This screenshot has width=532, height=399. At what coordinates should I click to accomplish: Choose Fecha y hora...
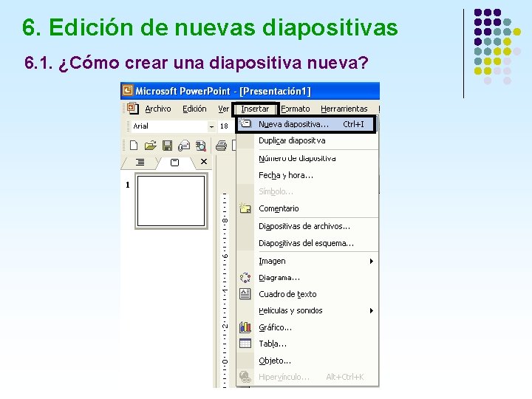(x=307, y=175)
